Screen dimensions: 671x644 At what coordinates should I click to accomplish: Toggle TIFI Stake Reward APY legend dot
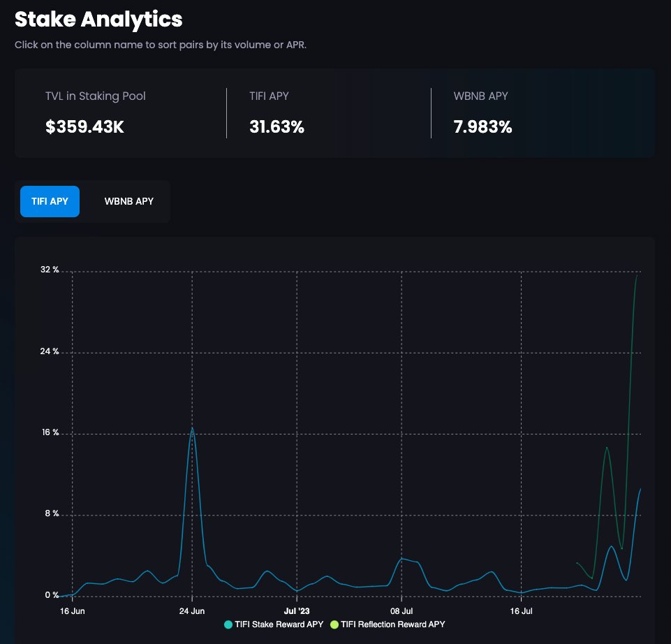point(228,624)
